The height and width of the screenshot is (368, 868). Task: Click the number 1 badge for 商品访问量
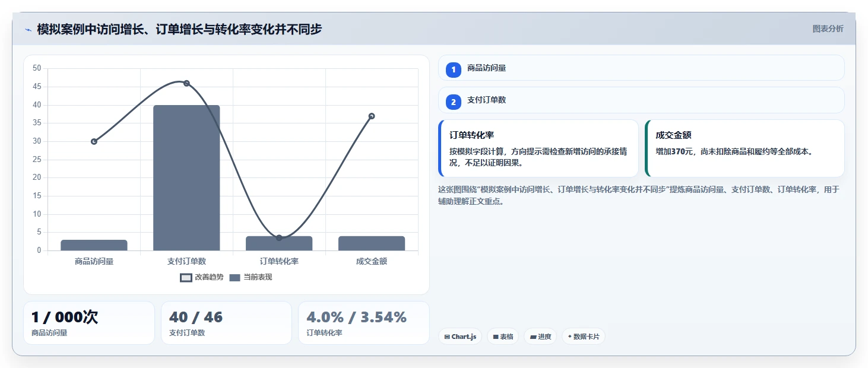[x=454, y=70]
